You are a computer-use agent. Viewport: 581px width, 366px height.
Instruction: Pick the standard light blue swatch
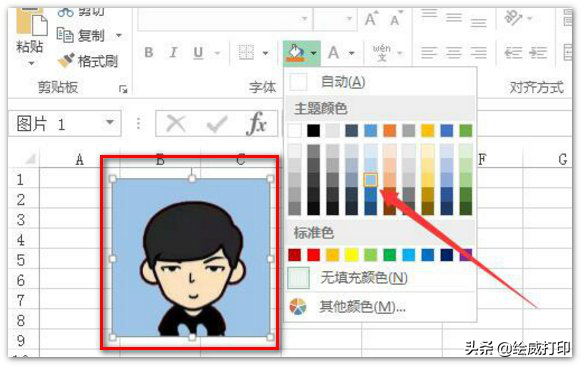[409, 255]
